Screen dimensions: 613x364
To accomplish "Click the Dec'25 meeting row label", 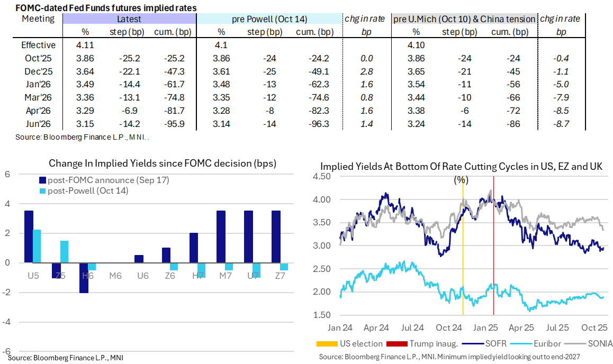I will coord(39,71).
